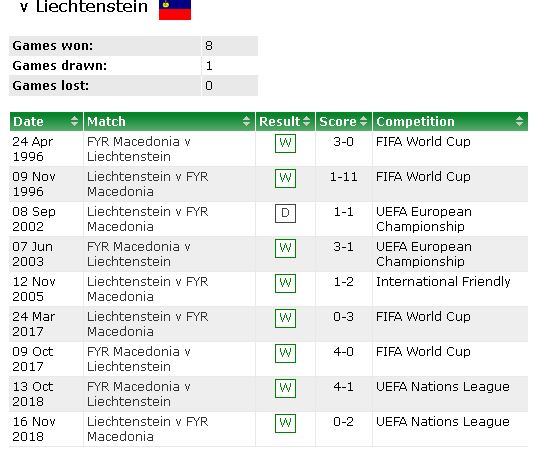This screenshot has width=556, height=453.
Task: Click the Games drawn row
Action: coord(133,66)
